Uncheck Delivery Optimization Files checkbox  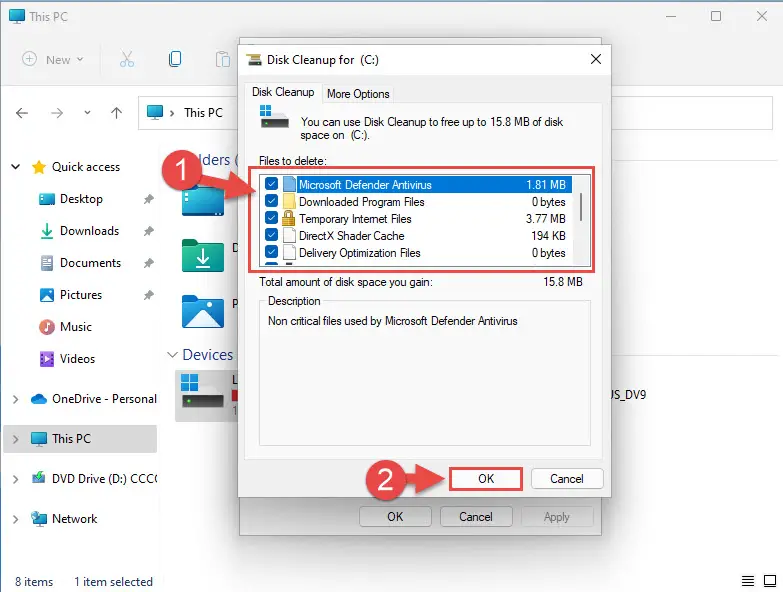coord(272,252)
